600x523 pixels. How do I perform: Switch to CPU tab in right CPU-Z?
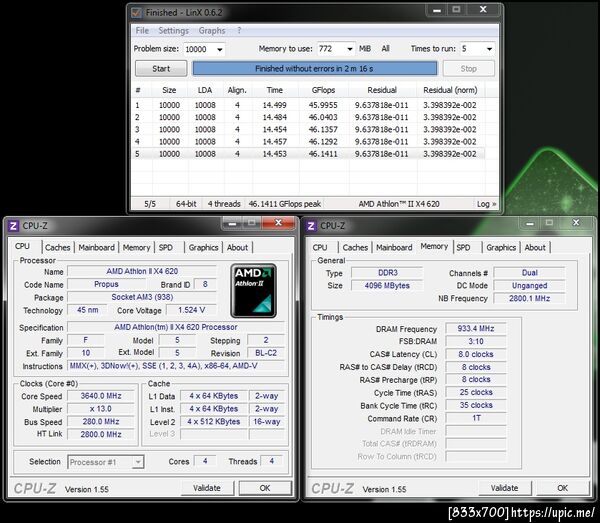[x=320, y=248]
